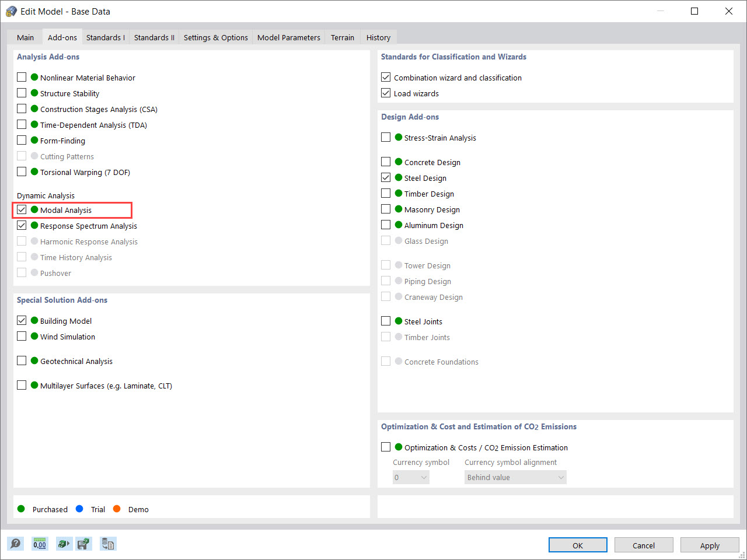Image resolution: width=747 pixels, height=560 pixels.
Task: Open the Standards I tab
Action: pyautogui.click(x=105, y=37)
